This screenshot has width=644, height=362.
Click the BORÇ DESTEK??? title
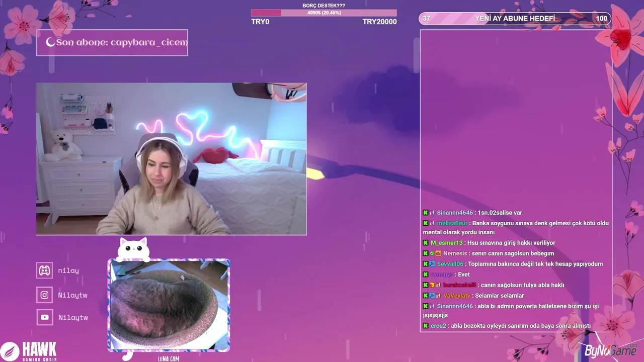pos(324,6)
